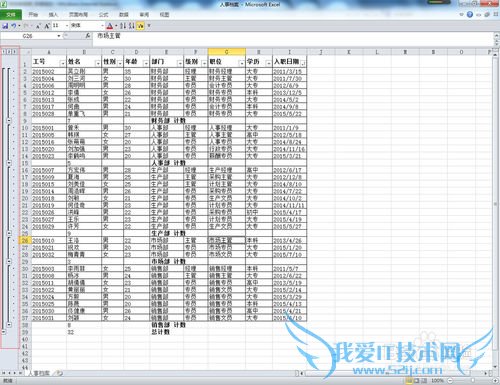The image size is (500, 385).
Task: Switch to Page Layout view icon
Action: (417, 380)
